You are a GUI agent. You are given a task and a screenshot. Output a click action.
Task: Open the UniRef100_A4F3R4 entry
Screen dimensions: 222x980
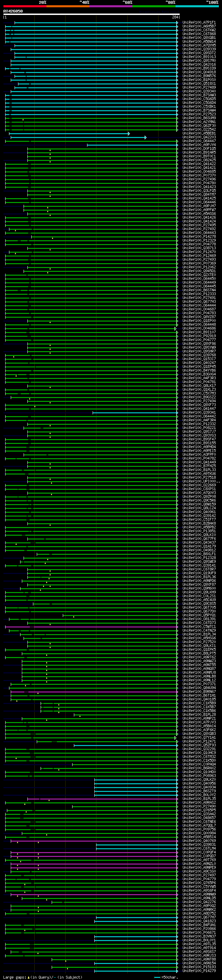tap(199, 420)
